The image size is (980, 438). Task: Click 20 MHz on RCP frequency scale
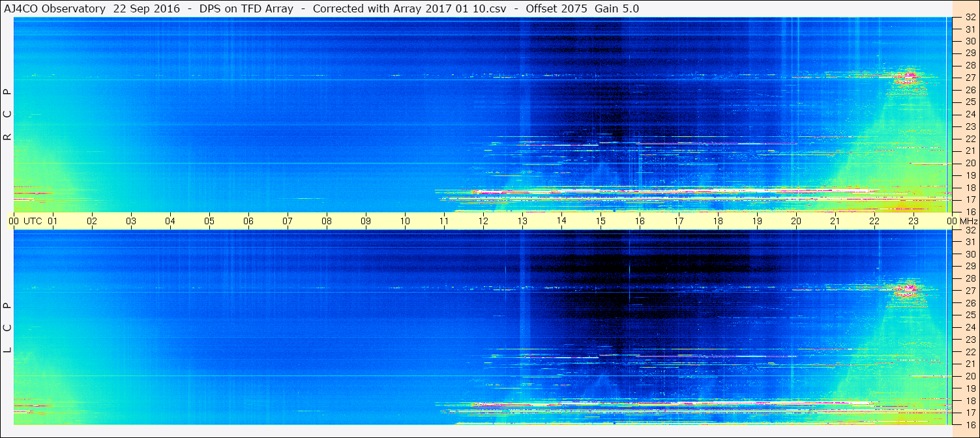tap(971, 163)
